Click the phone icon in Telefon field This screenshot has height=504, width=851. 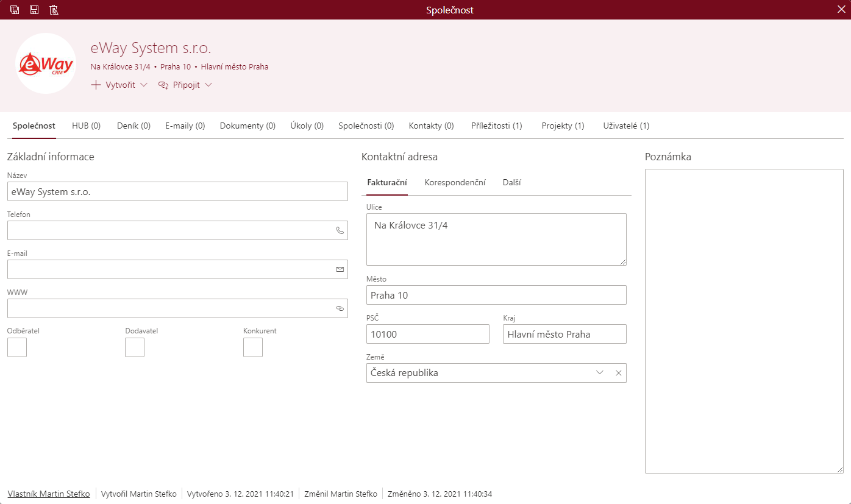tap(340, 230)
